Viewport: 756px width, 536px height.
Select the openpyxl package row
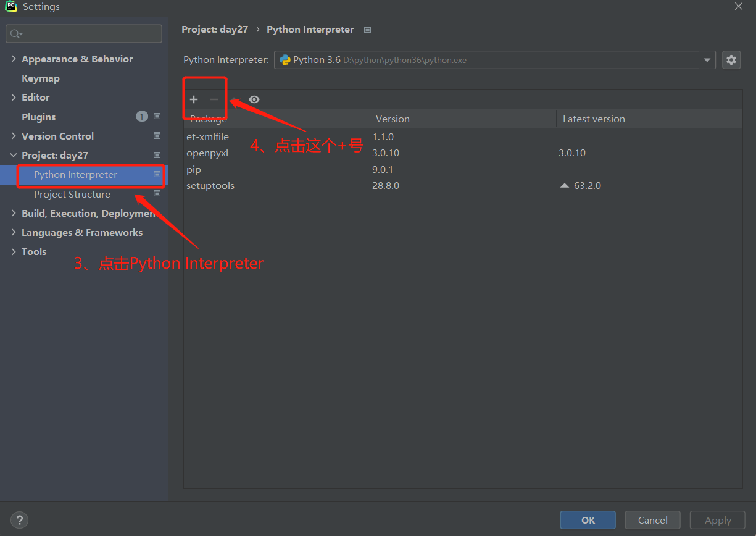(x=463, y=153)
